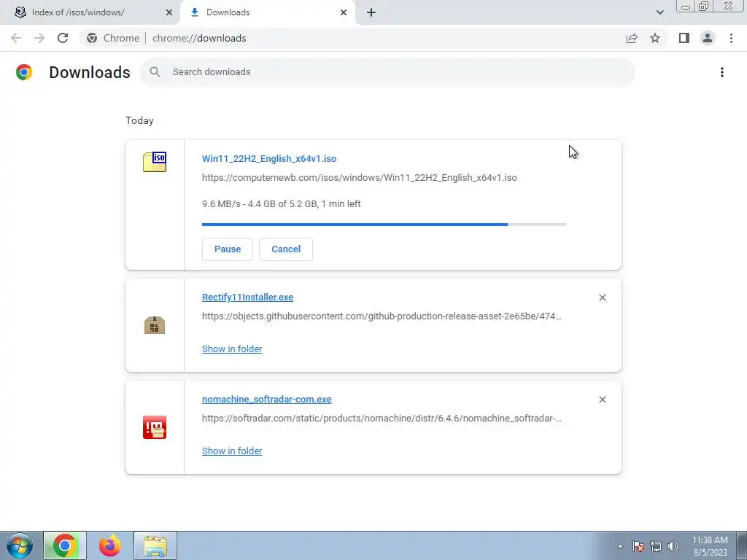Pause the Win11 ISO download
The width and height of the screenshot is (747, 560).
pos(228,249)
